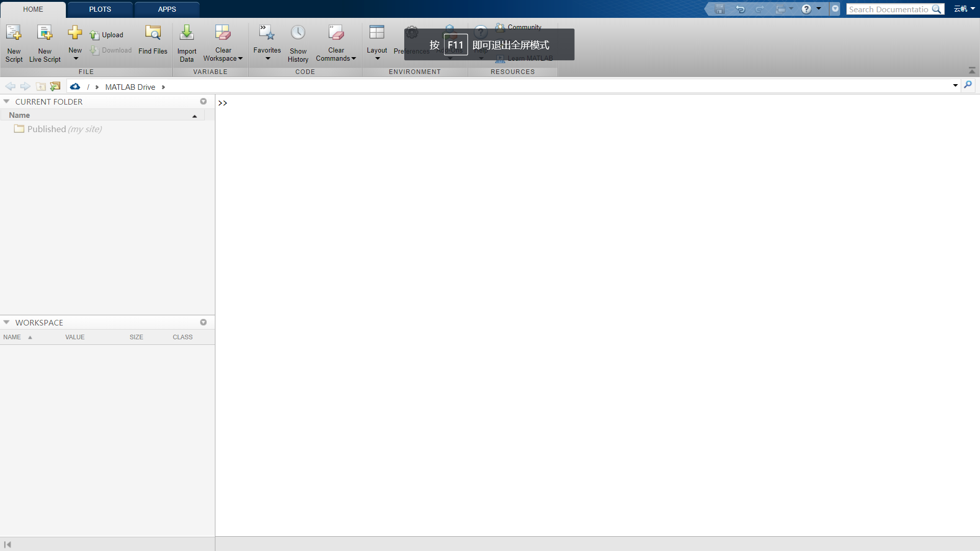The image size is (980, 551).
Task: Open Show History clock icon
Action: (298, 33)
